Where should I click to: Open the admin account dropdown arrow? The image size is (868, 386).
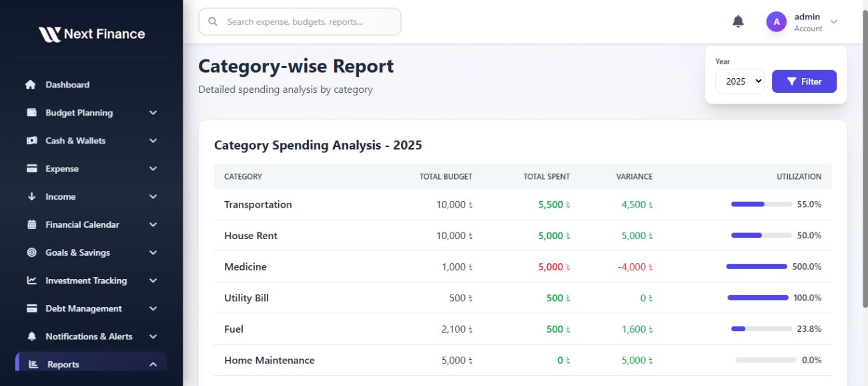(x=833, y=22)
